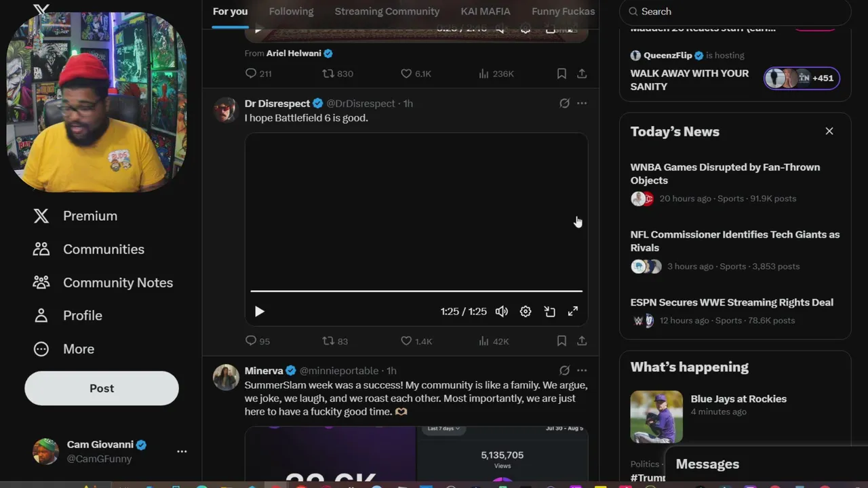Reply to the Ariel Helwani post
This screenshot has height=488, width=868.
click(258, 73)
